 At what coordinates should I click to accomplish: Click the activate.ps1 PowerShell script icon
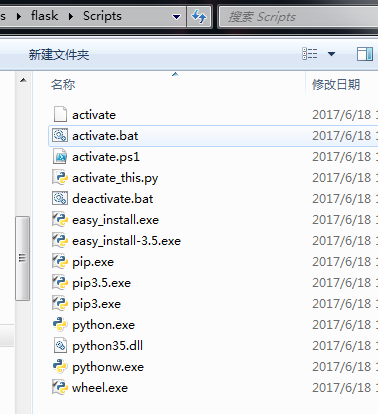pyautogui.click(x=60, y=156)
